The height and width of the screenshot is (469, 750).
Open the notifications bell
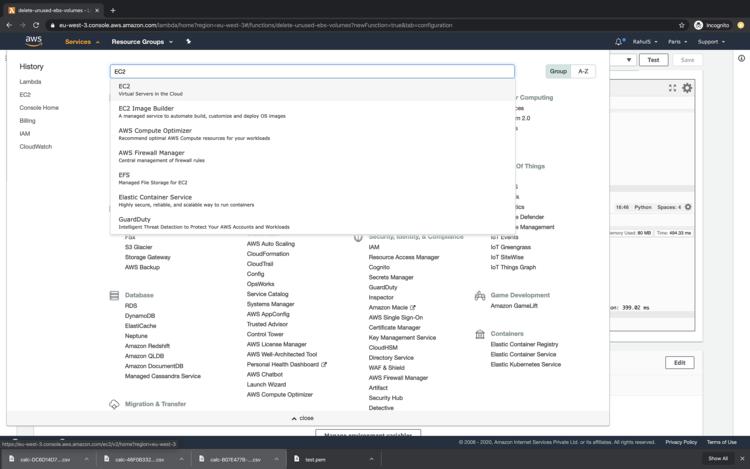(x=620, y=42)
